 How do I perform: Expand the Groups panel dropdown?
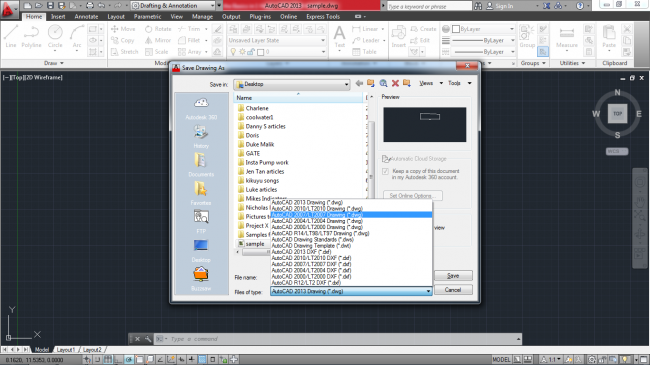pyautogui.click(x=533, y=63)
